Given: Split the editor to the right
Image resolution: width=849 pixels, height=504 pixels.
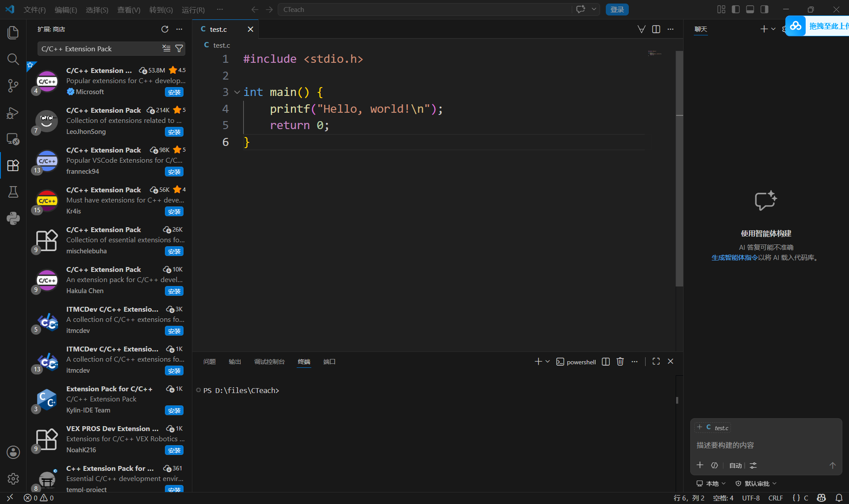Looking at the screenshot, I should click(656, 29).
